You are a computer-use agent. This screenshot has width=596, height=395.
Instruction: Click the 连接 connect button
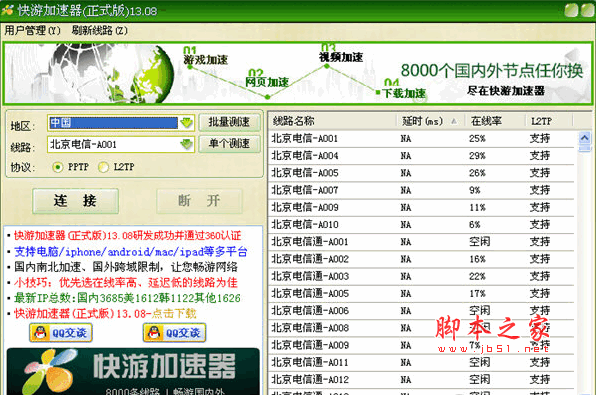click(75, 201)
